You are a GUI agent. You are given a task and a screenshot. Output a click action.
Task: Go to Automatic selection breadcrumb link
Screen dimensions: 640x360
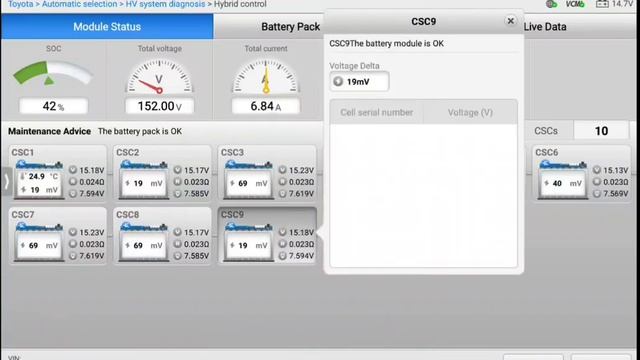80,4
